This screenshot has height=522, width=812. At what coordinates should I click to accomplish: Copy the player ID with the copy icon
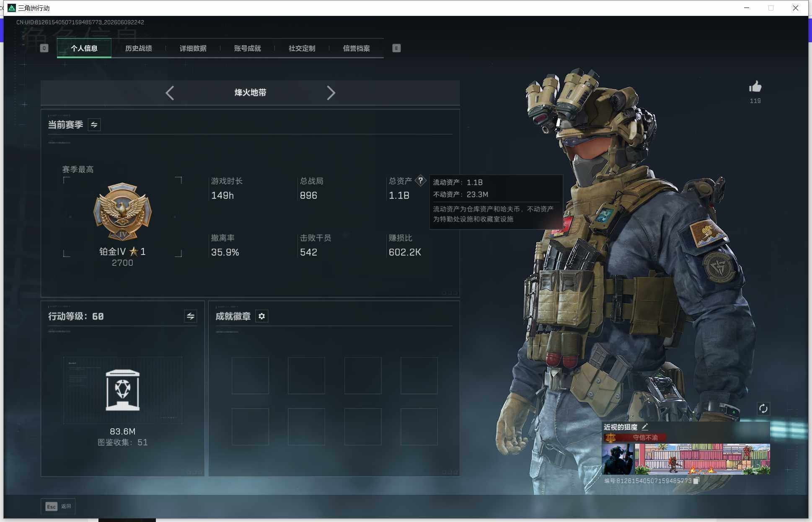[696, 481]
